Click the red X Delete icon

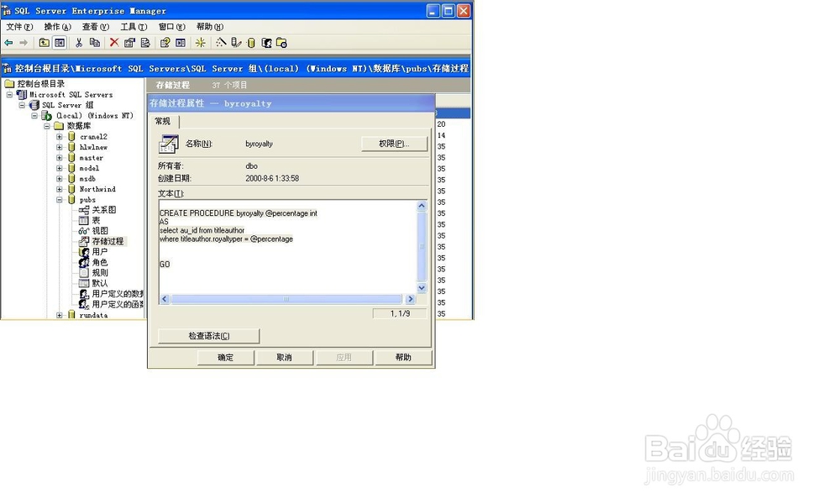[x=114, y=43]
